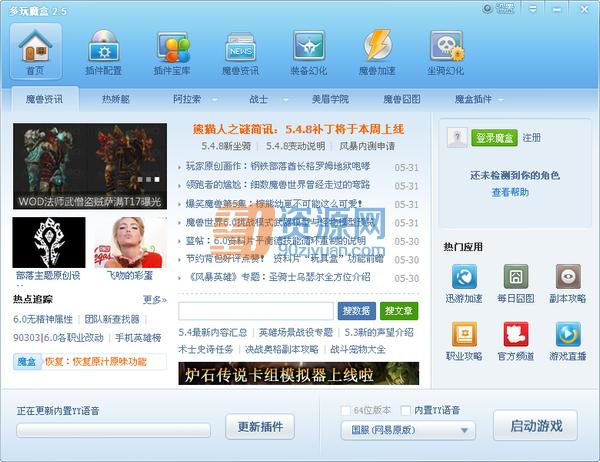Select the 战士 tab label

[x=258, y=100]
